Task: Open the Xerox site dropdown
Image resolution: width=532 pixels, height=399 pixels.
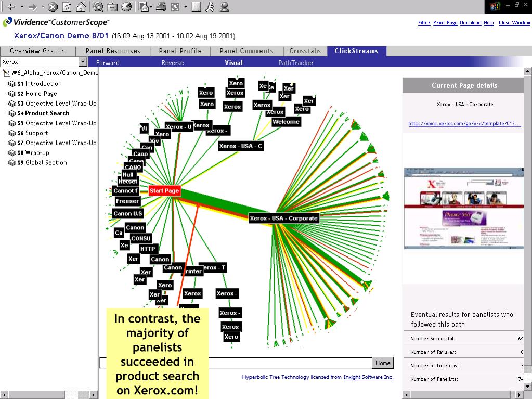Action: [83, 62]
